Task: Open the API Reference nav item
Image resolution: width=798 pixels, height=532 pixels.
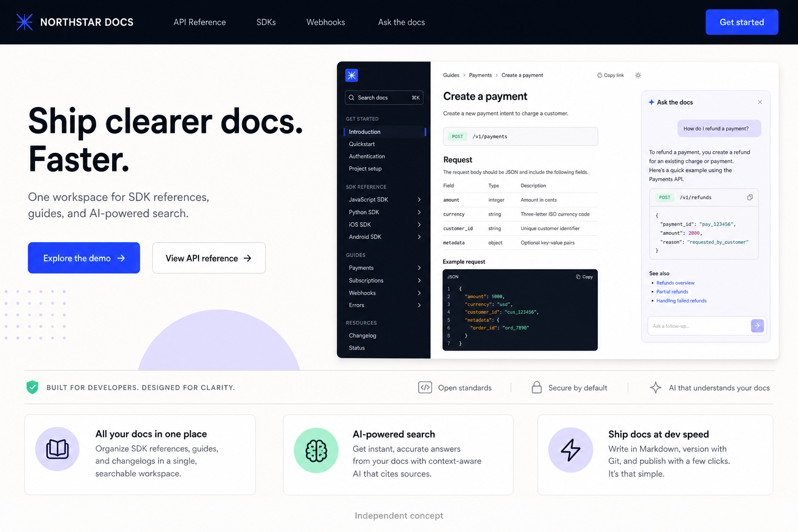Action: coord(199,22)
